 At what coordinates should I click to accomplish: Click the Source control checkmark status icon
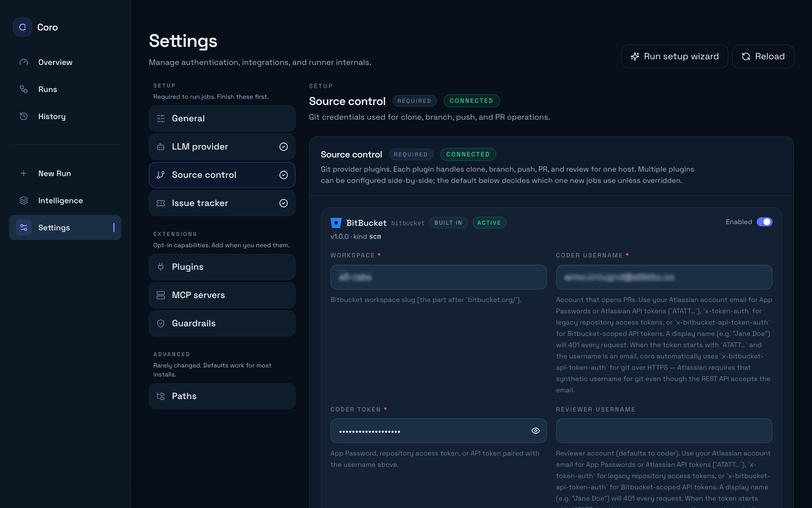284,175
